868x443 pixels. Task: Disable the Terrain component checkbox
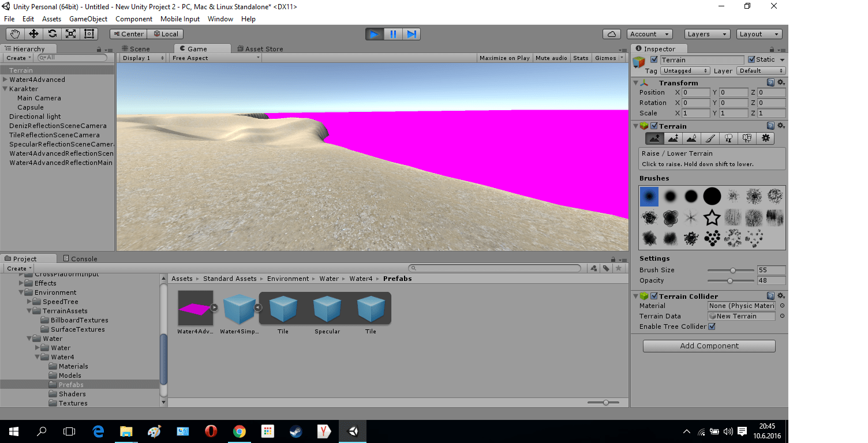(654, 126)
